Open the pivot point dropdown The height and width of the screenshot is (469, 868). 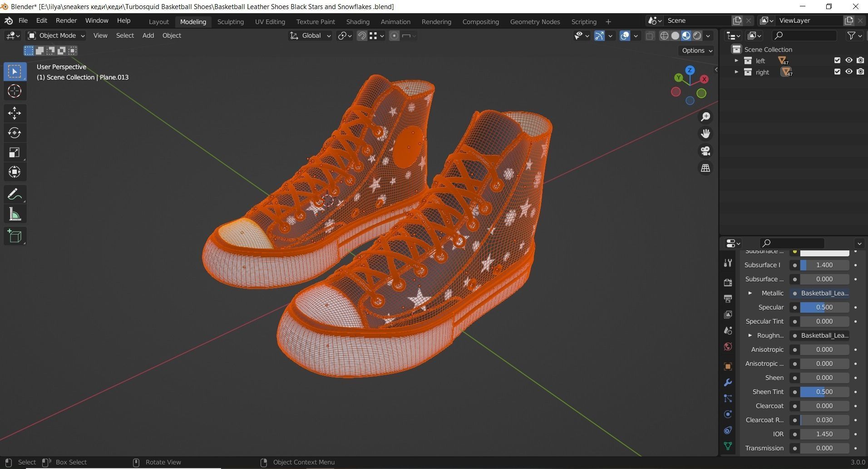pos(345,36)
